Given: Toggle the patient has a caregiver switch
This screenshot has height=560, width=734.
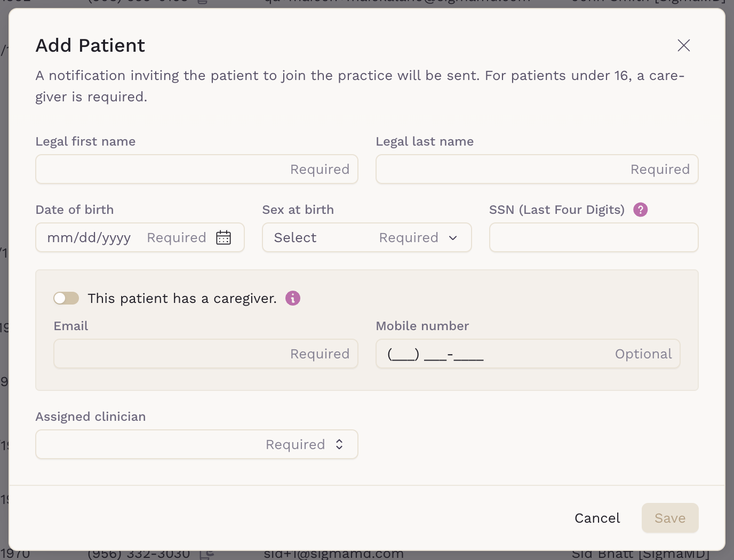Looking at the screenshot, I should tap(66, 298).
